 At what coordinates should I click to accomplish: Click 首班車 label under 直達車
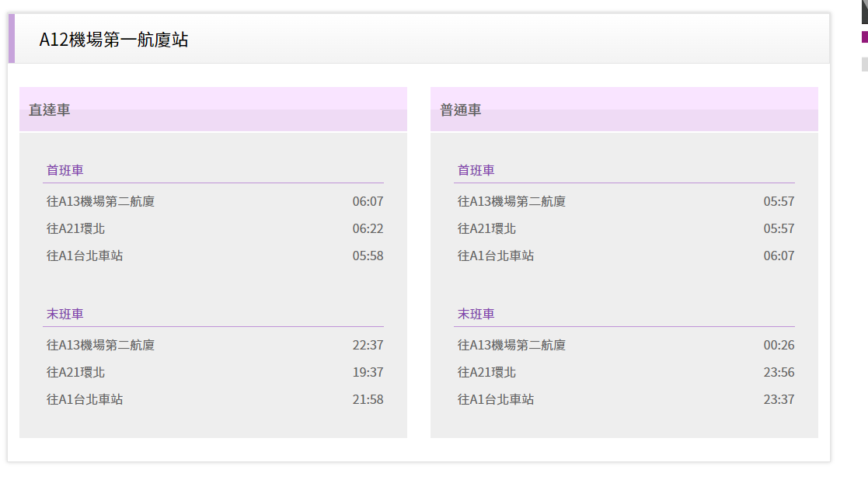coord(64,170)
